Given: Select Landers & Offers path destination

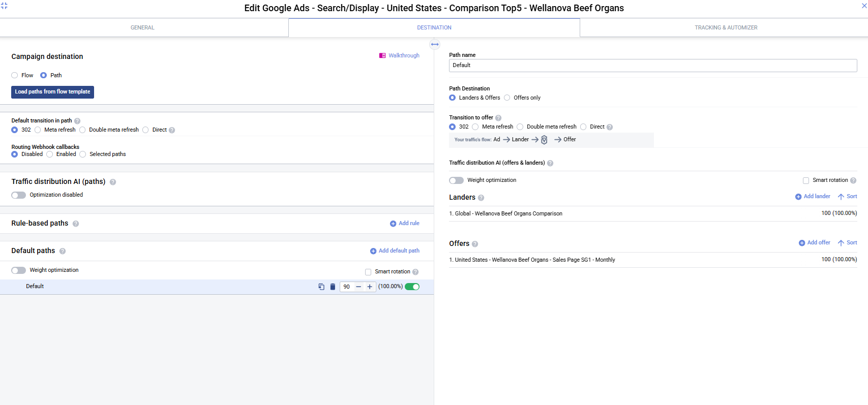Looking at the screenshot, I should pos(453,98).
